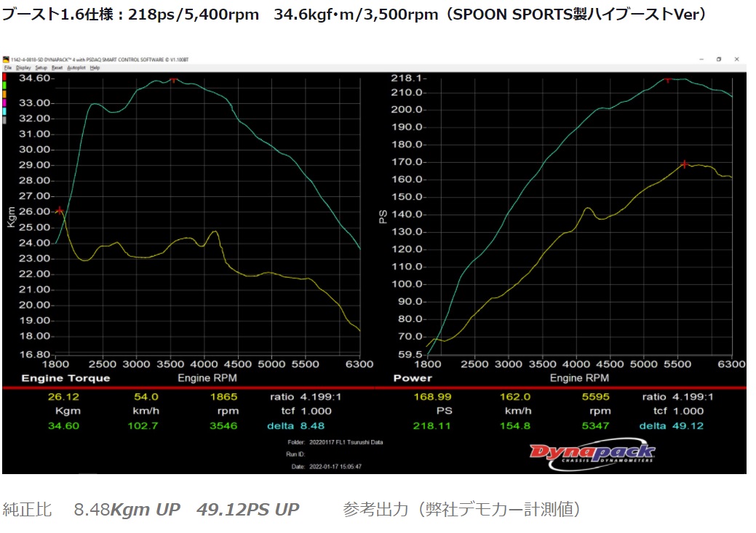Screen dimensions: 756x533
Task: Select the gray run color swatch
Action: pyautogui.click(x=5, y=120)
